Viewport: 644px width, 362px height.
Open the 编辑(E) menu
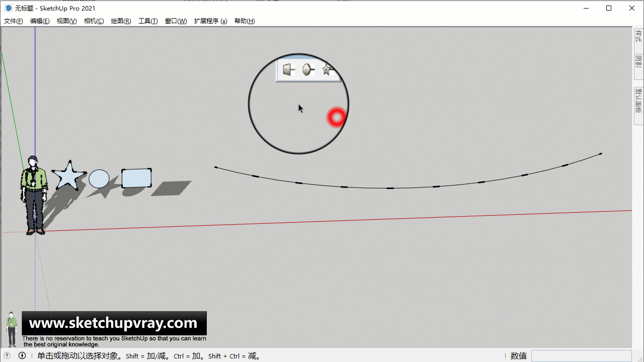pos(40,21)
